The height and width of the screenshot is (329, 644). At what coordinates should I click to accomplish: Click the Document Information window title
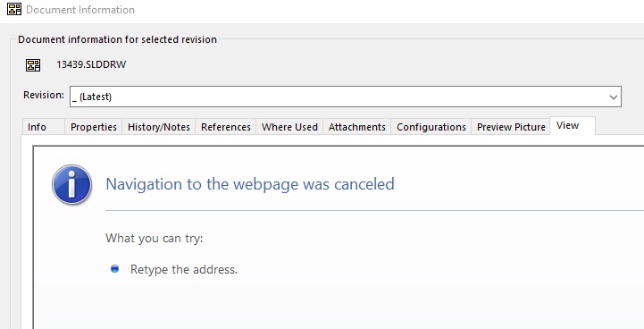point(80,10)
